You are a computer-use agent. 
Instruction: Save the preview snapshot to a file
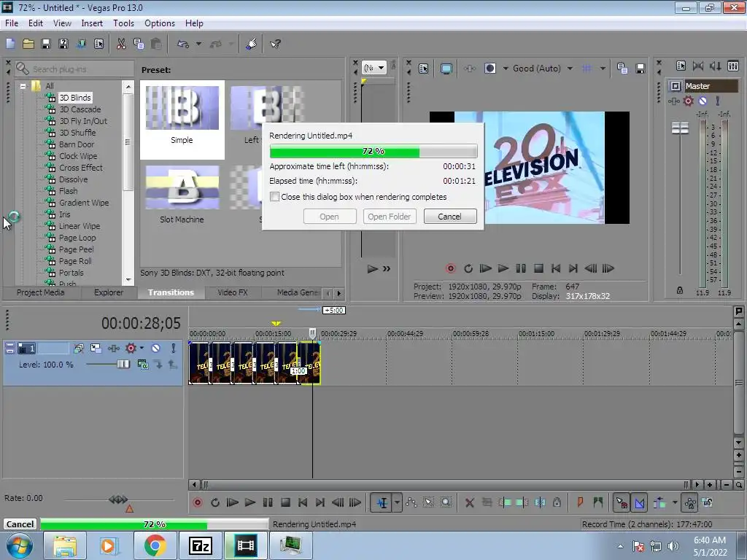(x=640, y=69)
